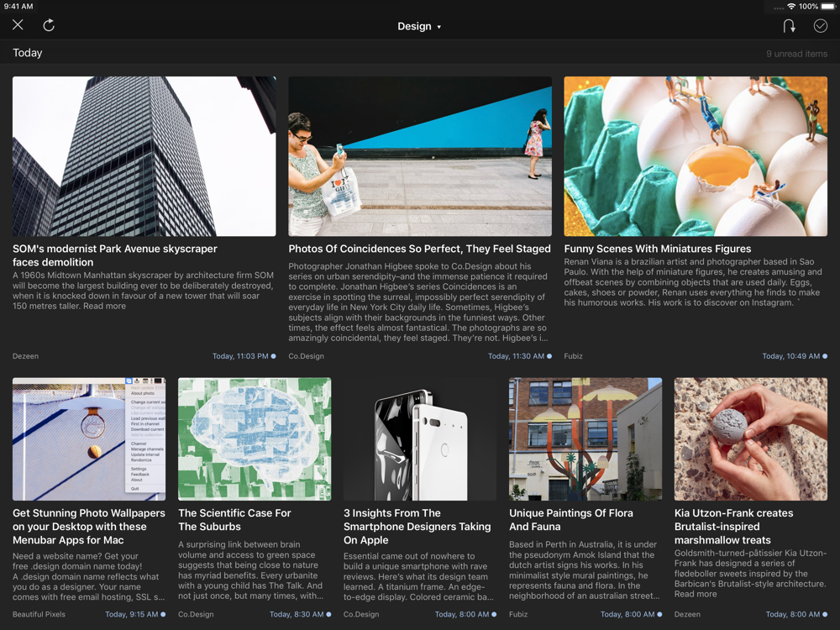Tap summary starting 'Essential came out of nowhere'
Viewport: 840px width, 630px height.
(418, 576)
